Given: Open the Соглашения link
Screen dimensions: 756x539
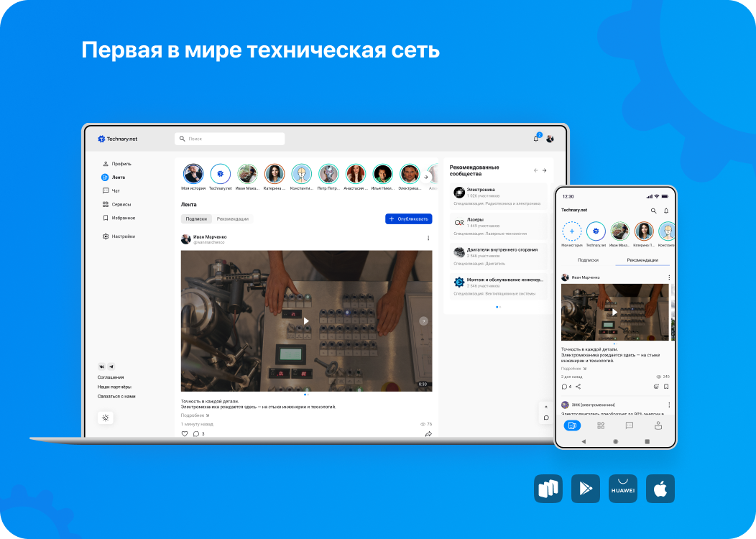Looking at the screenshot, I should point(111,377).
